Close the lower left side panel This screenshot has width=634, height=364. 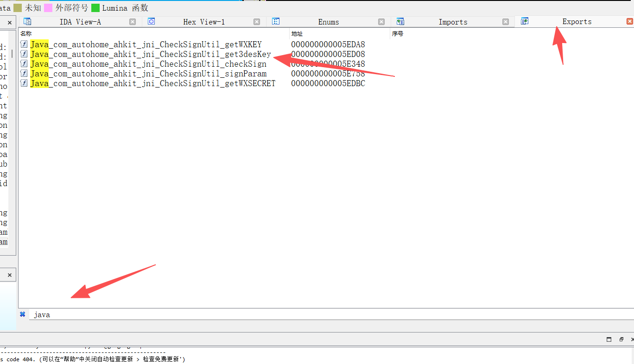click(10, 275)
